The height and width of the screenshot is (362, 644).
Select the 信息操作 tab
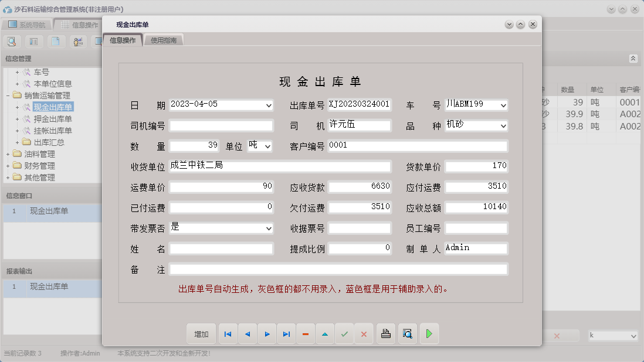122,41
